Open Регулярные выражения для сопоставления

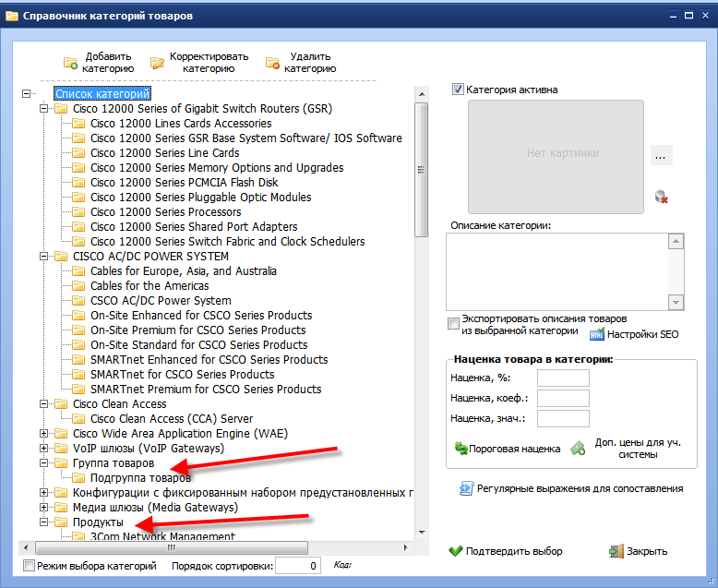pos(571,488)
